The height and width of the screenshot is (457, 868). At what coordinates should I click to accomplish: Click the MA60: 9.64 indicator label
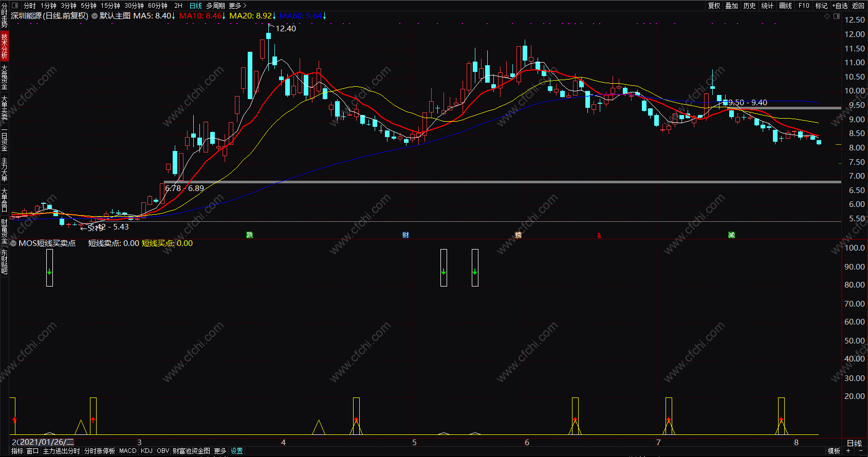coord(303,16)
